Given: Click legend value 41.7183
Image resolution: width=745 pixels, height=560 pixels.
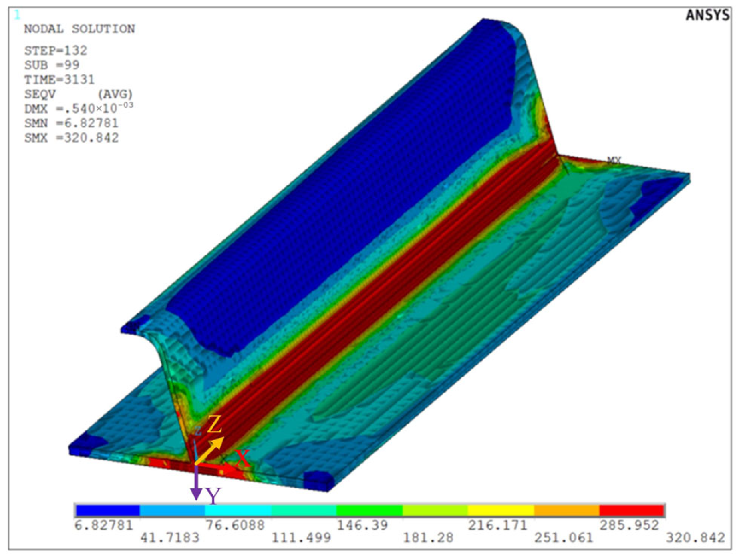Looking at the screenshot, I should coord(170,538).
